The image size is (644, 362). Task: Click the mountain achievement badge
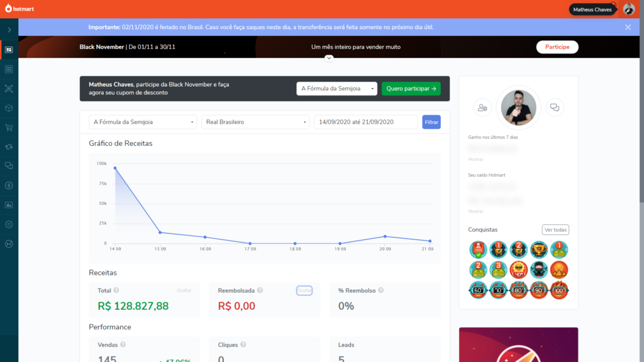pos(559,270)
